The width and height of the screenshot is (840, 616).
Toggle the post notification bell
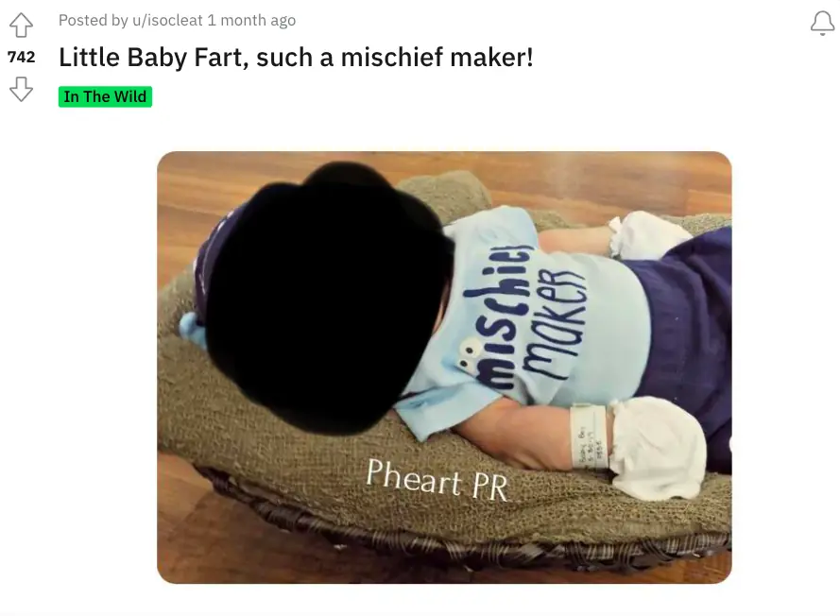[822, 24]
